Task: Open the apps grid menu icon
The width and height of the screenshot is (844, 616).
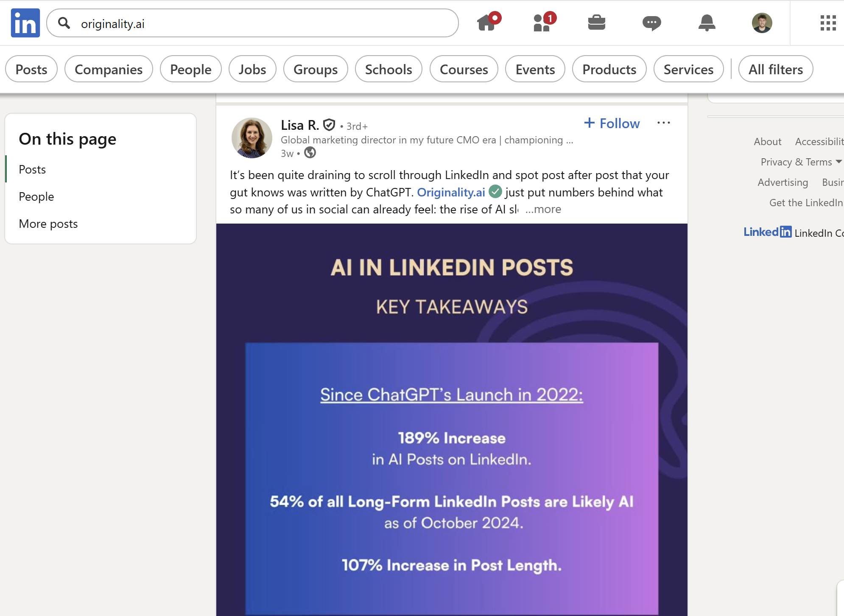Action: click(827, 23)
